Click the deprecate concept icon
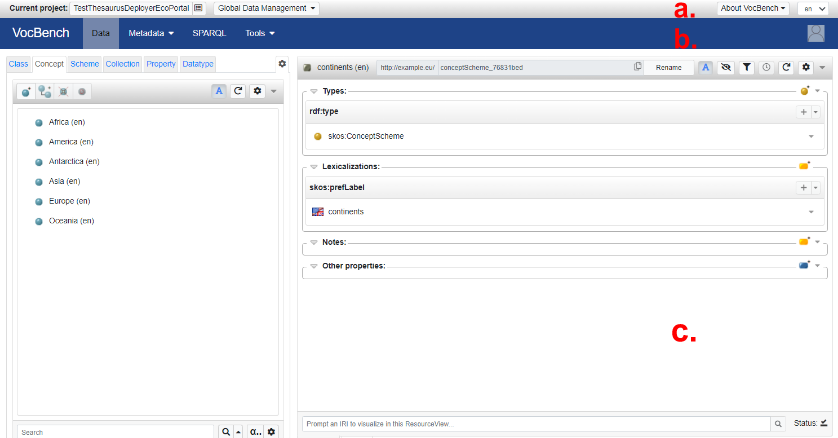 [x=82, y=92]
